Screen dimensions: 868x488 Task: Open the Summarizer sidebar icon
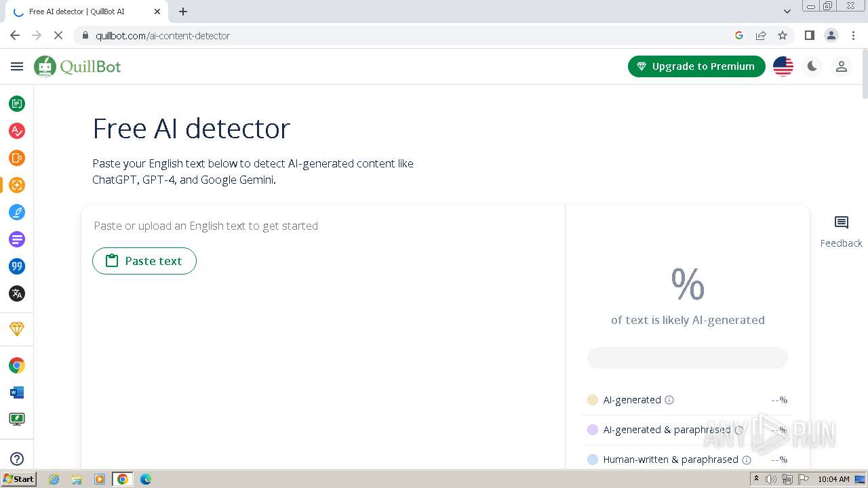[17, 239]
